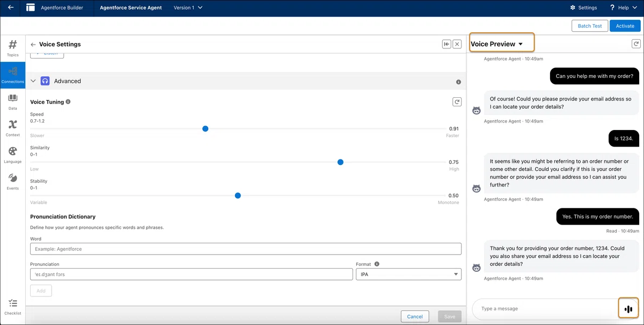Click the Cancel button
This screenshot has height=325, width=644.
point(415,316)
